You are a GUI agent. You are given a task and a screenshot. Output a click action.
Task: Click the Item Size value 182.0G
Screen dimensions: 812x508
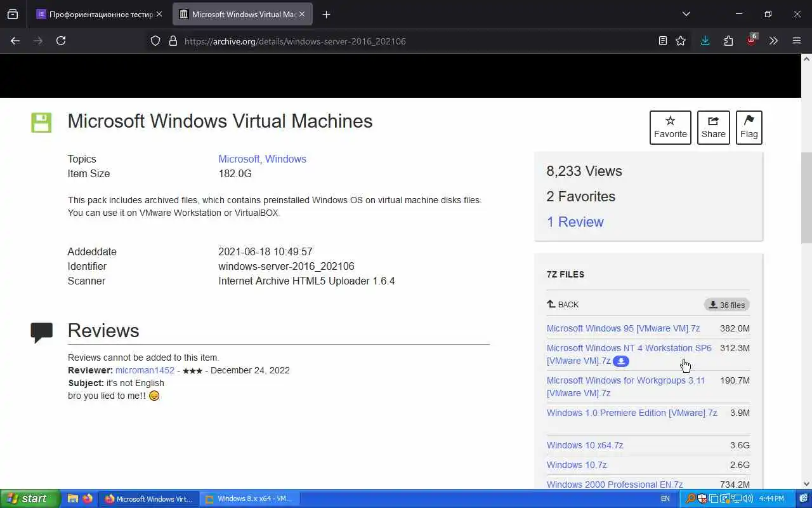tap(235, 173)
